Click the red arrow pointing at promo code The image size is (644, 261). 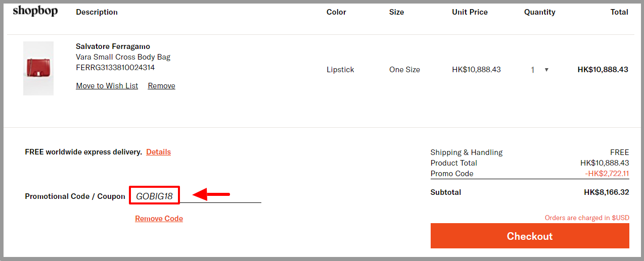(x=211, y=194)
